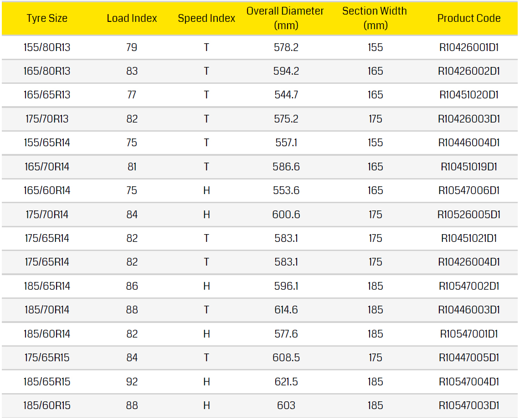520x420 pixels.
Task: Click the 175/70R13 tyre size cell
Action: [47, 119]
